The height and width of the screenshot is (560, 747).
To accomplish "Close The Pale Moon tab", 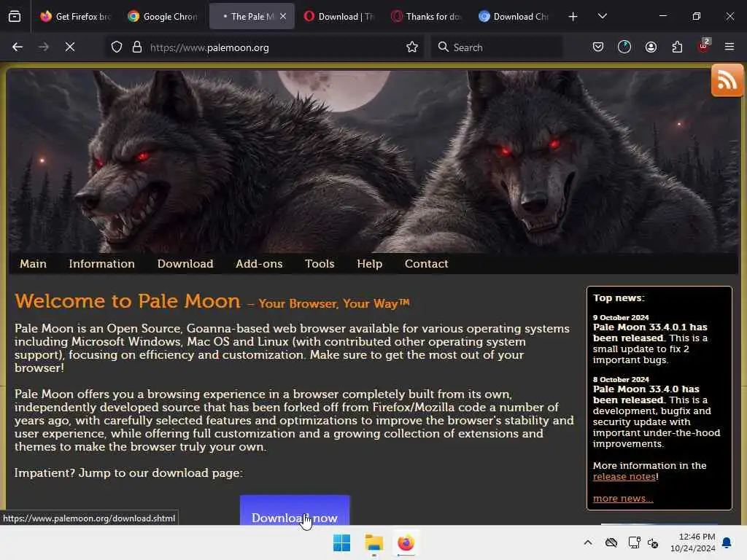I will pyautogui.click(x=283, y=16).
